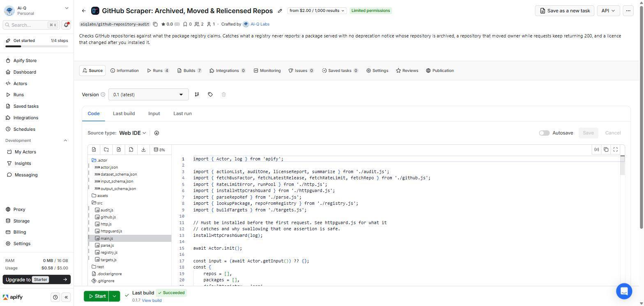
Task: Open the Issues tab
Action: click(301, 71)
